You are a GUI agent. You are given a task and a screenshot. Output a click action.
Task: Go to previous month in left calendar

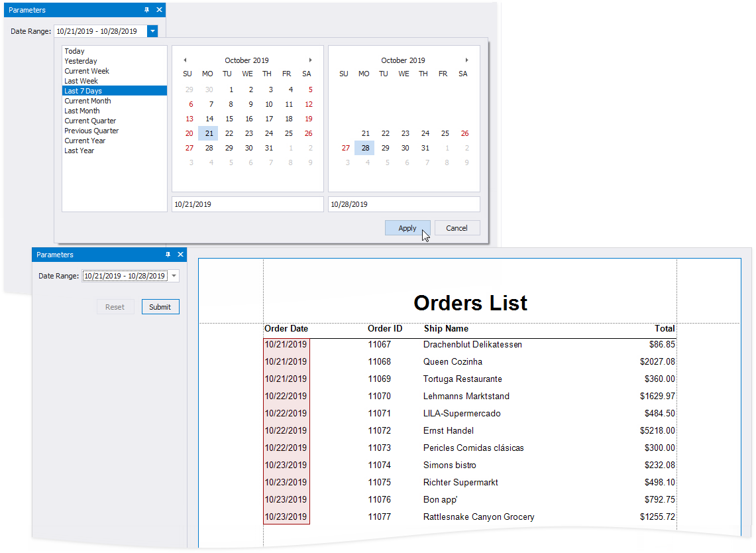tap(185, 60)
